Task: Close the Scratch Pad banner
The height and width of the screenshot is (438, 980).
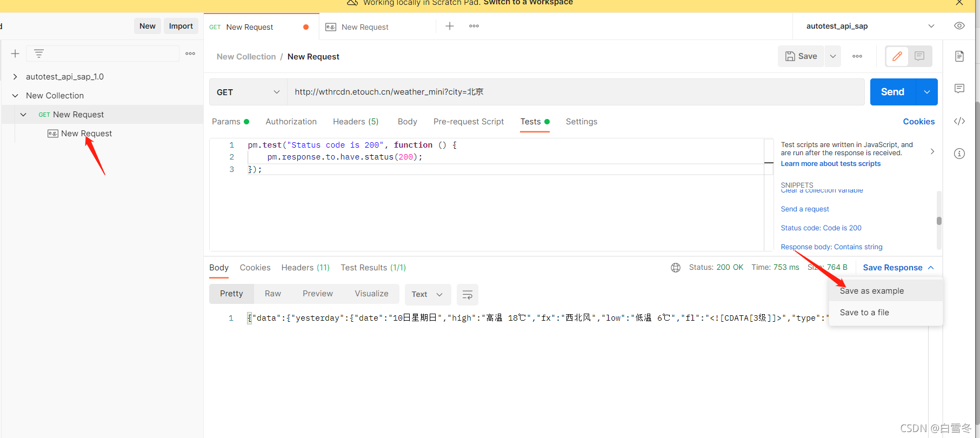Action: (959, 3)
